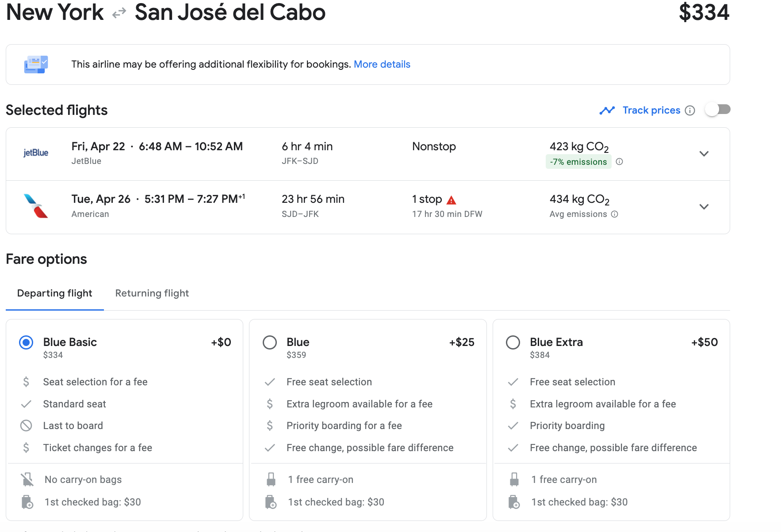Click the JetBlue airline logo
781x532 pixels.
click(x=36, y=153)
